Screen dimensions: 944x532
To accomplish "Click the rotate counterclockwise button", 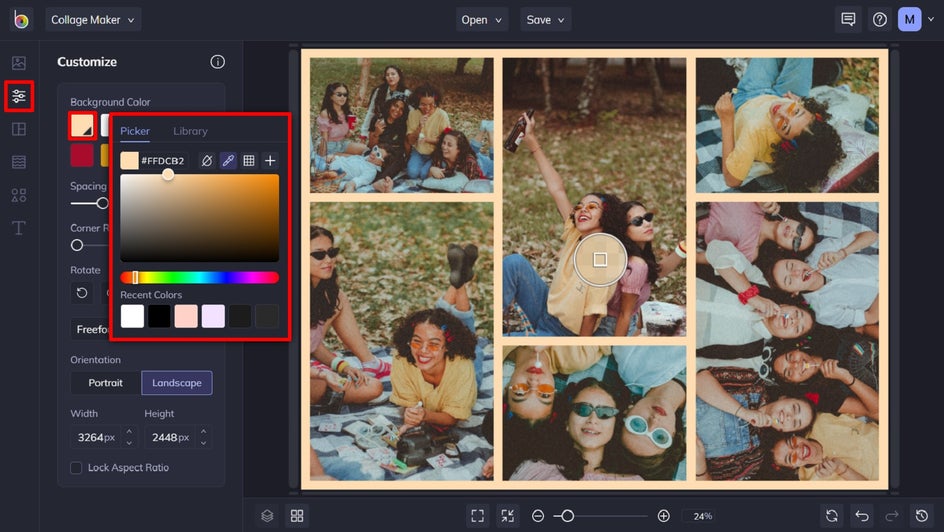I will [x=82, y=293].
